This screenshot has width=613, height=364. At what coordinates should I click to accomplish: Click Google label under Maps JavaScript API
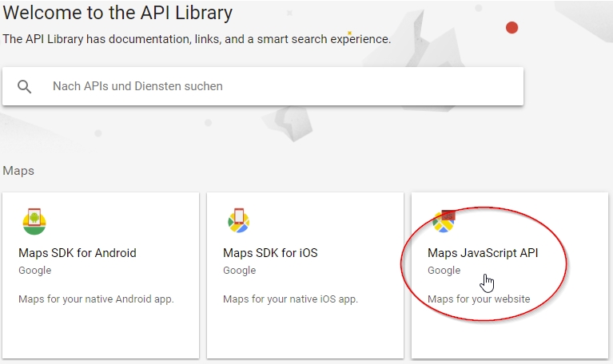(444, 271)
